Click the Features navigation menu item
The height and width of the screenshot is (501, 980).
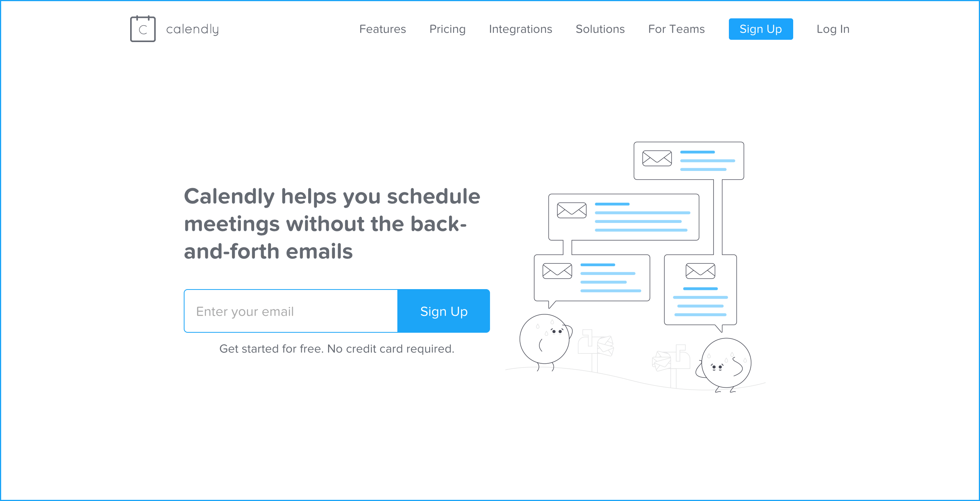coord(382,29)
